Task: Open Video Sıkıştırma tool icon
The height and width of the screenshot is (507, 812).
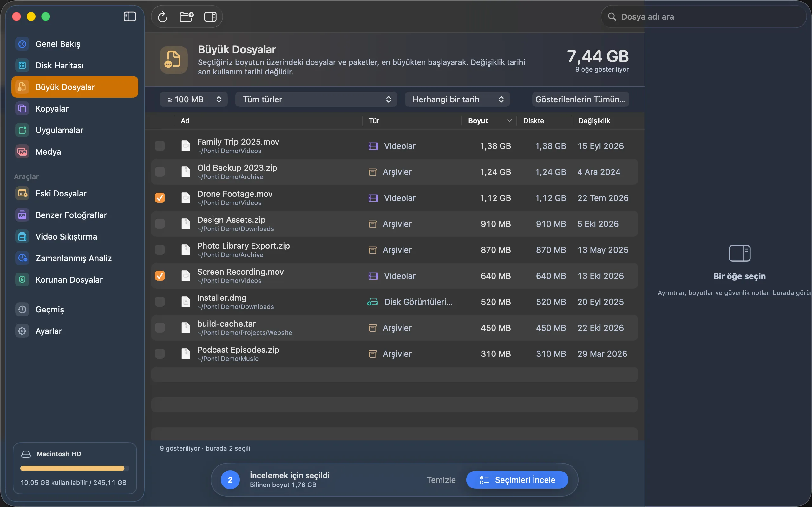Action: click(x=22, y=236)
